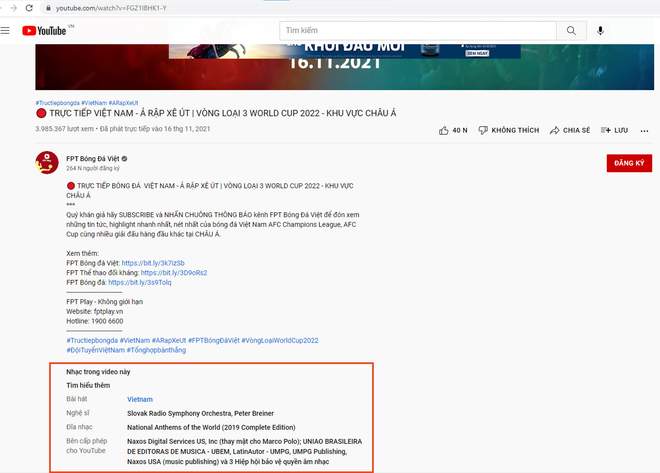This screenshot has width=660, height=473.
Task: Reload the page in browser
Action: (x=28, y=7)
